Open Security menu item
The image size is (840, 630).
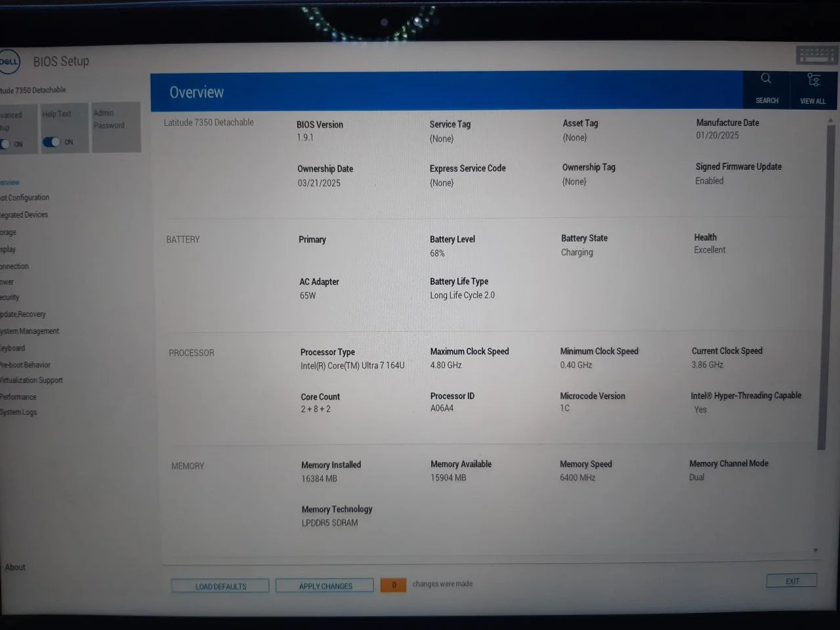pyautogui.click(x=10, y=297)
